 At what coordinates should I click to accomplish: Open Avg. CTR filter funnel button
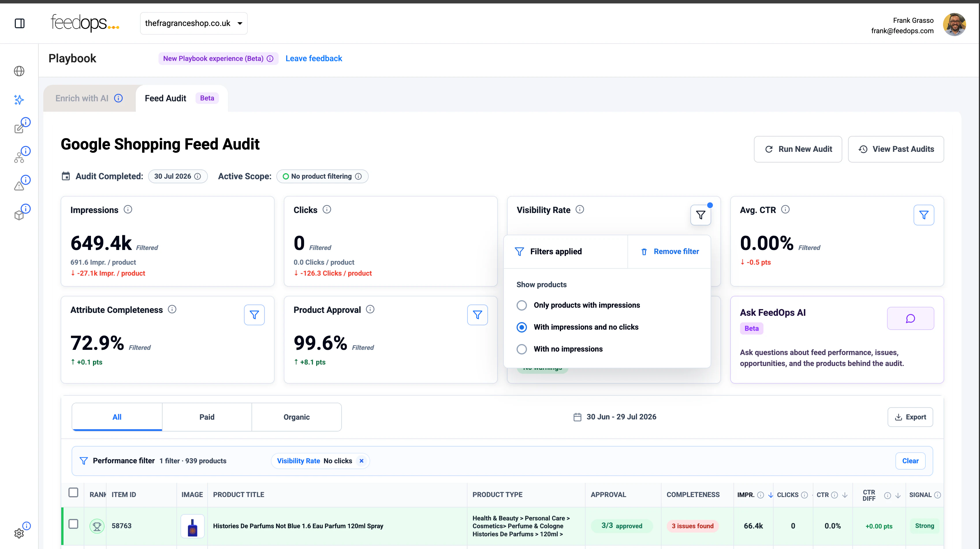[924, 215]
